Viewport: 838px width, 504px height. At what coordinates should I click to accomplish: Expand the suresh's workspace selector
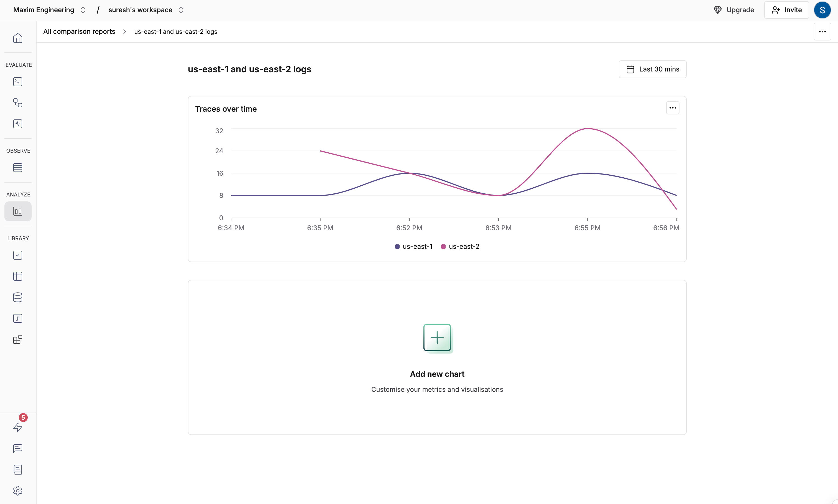pos(181,9)
